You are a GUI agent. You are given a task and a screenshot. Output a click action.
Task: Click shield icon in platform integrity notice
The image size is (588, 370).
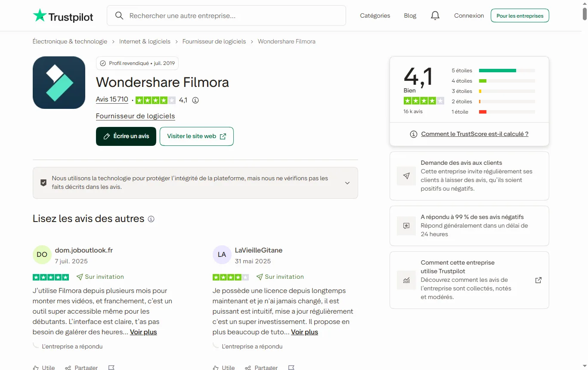point(43,183)
